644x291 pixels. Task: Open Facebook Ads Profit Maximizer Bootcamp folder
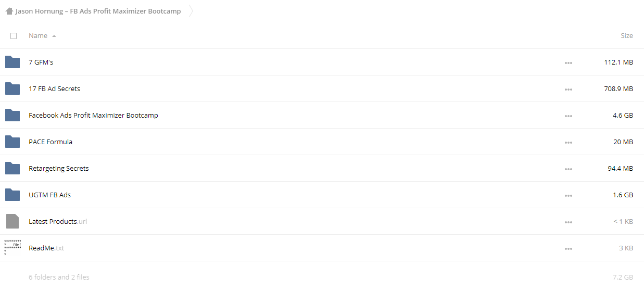pyautogui.click(x=93, y=115)
